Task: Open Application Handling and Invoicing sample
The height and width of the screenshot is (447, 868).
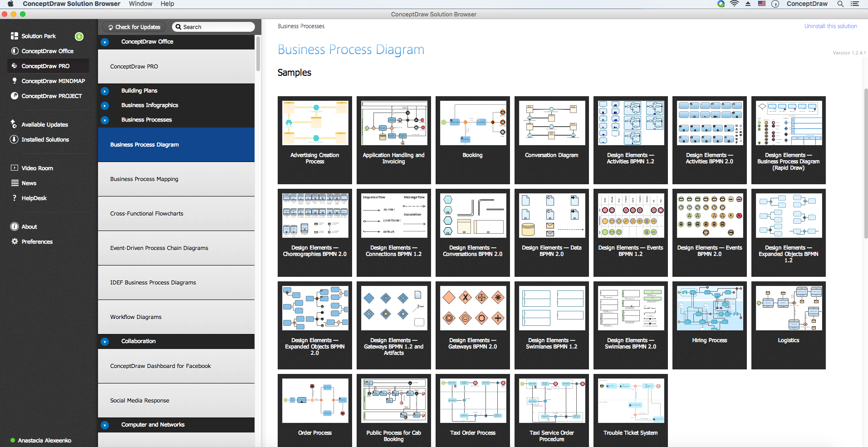Action: click(x=394, y=140)
